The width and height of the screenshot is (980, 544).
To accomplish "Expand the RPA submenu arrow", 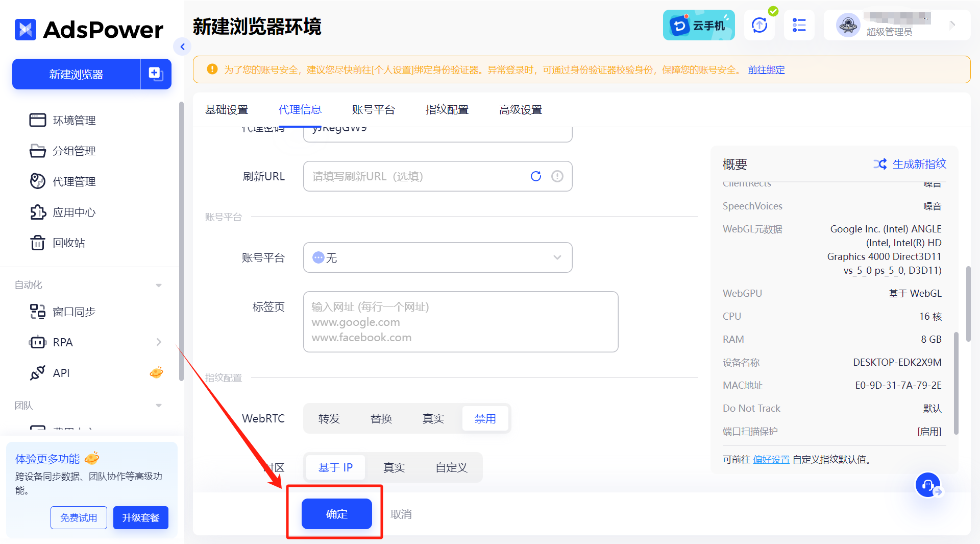I will 159,342.
